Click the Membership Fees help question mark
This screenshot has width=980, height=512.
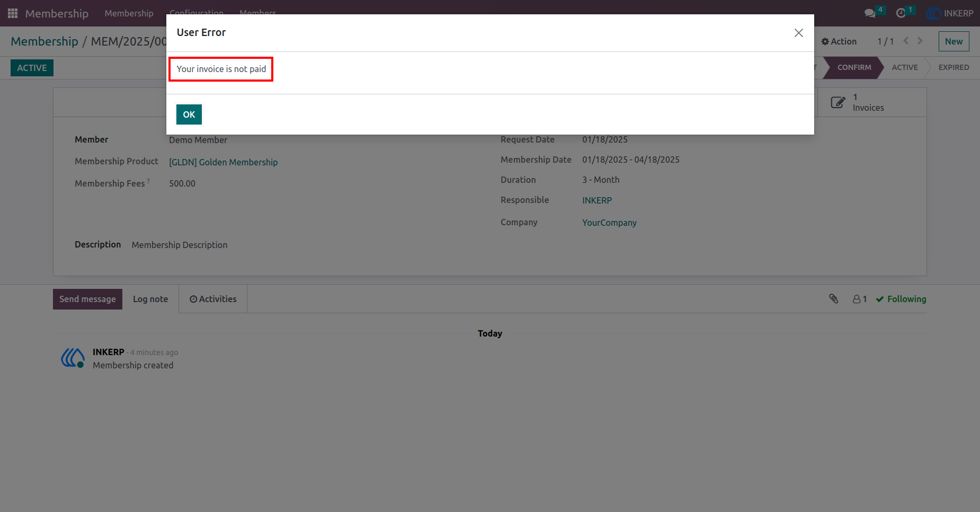(148, 181)
